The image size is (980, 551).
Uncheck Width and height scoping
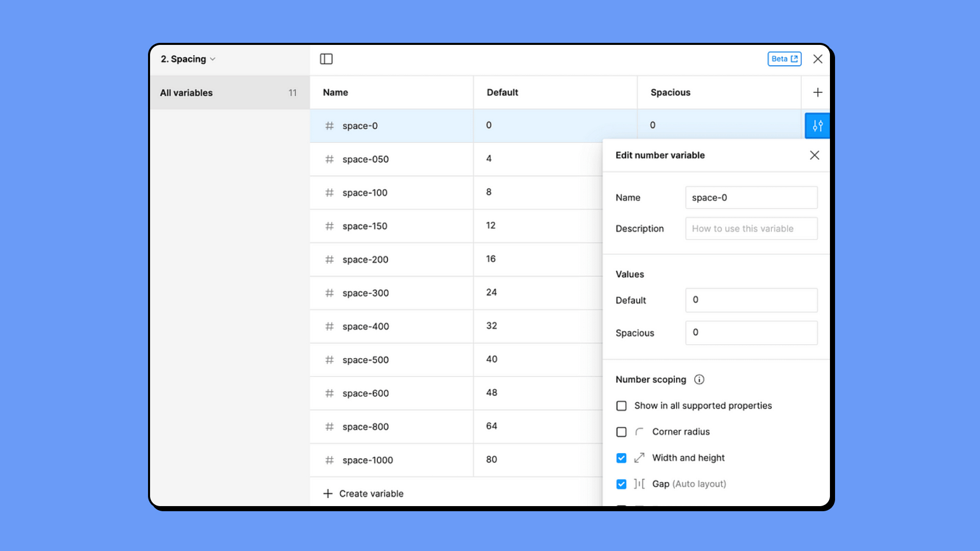coord(621,458)
